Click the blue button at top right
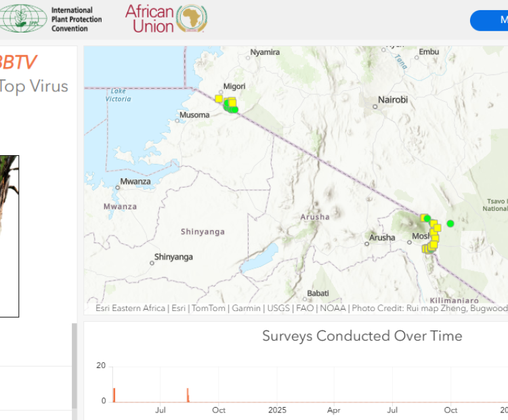508x420 pixels. 489,20
